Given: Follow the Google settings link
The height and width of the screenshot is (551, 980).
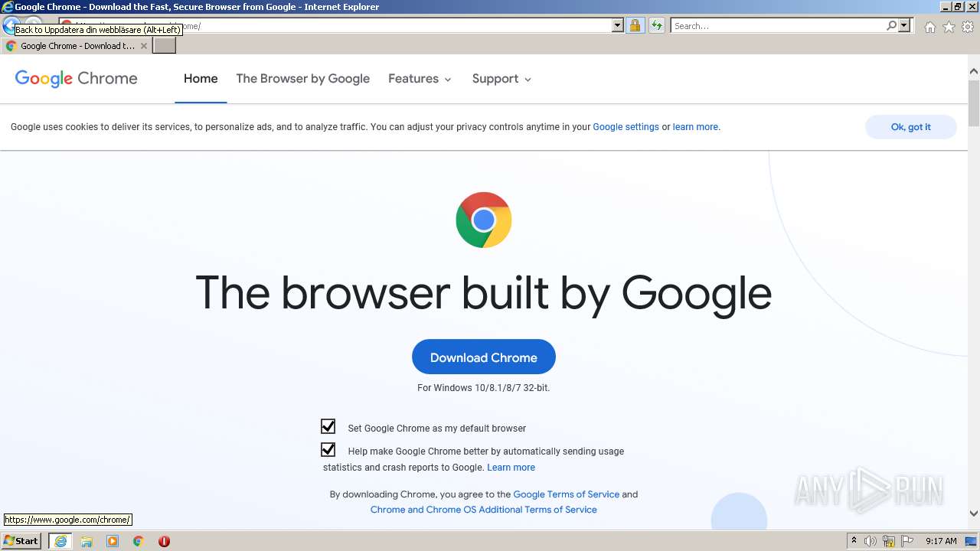Looking at the screenshot, I should pyautogui.click(x=626, y=127).
